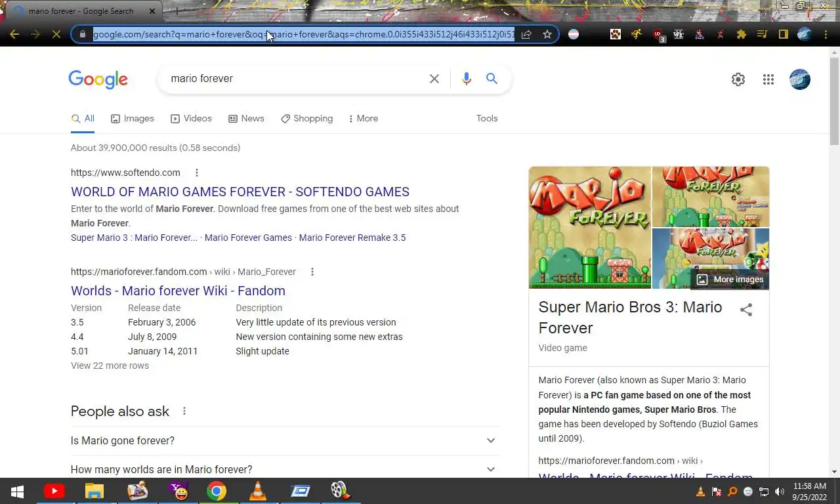Open options for the softendo.com result
This screenshot has height=504, width=840.
(196, 173)
